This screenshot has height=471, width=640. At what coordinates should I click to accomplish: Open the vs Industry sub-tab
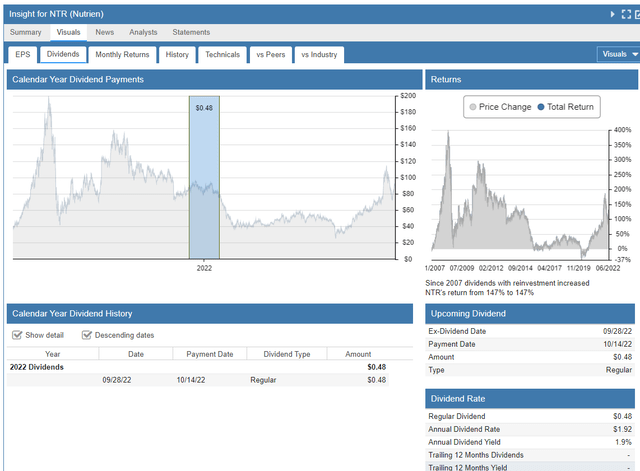[319, 55]
